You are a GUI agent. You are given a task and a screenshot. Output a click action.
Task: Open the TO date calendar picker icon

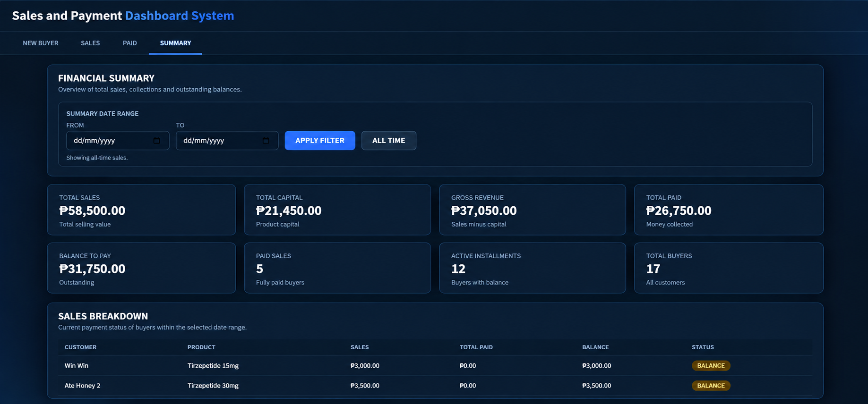(x=266, y=141)
